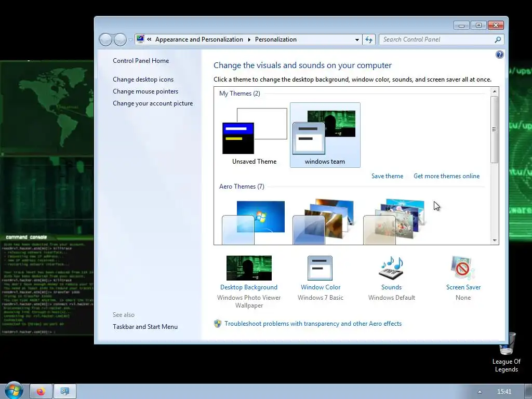Click the theme list scrollbar thumb

(x=495, y=129)
